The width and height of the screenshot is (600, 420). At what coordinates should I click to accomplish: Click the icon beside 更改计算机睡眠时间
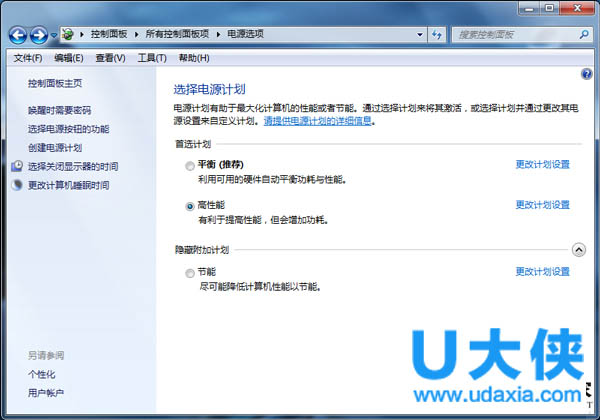17,185
